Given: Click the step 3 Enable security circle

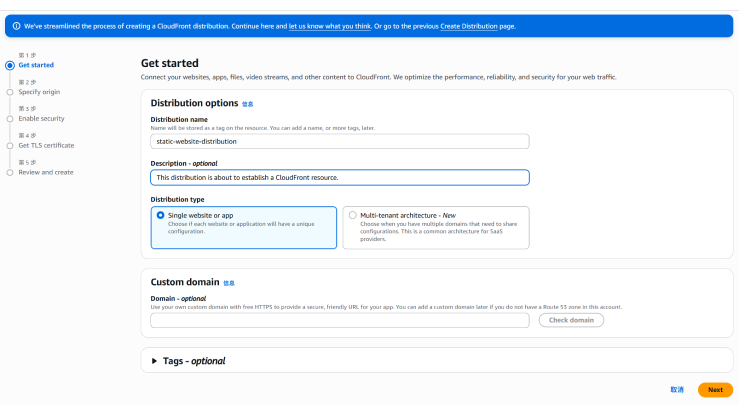Looking at the screenshot, I should tap(10, 118).
